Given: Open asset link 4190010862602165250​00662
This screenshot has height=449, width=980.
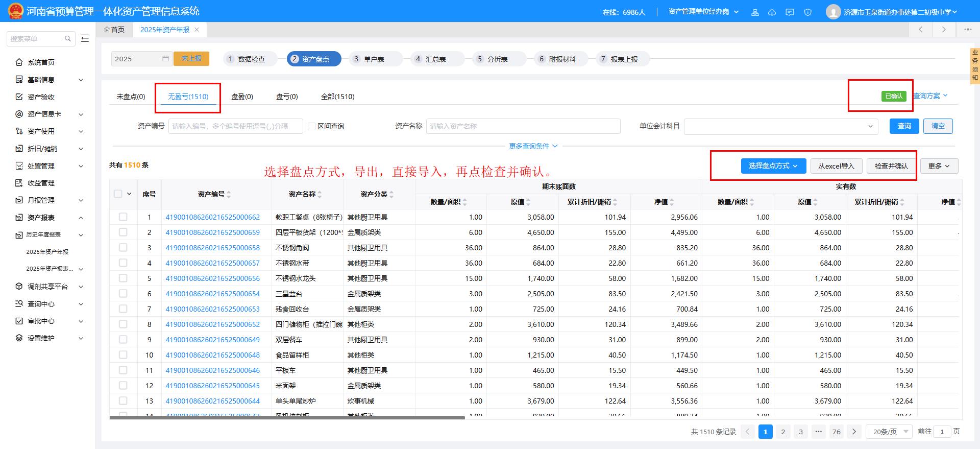Looking at the screenshot, I should click(x=213, y=217).
